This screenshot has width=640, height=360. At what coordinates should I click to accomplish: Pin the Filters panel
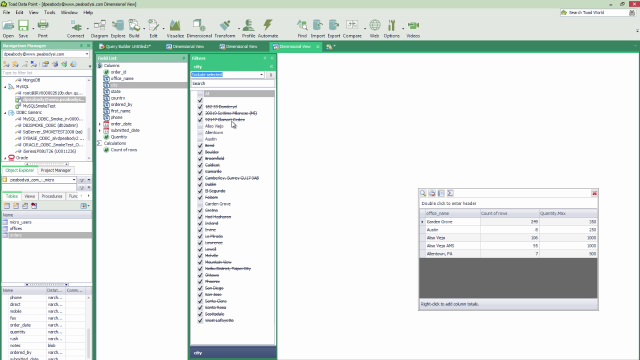(265, 58)
